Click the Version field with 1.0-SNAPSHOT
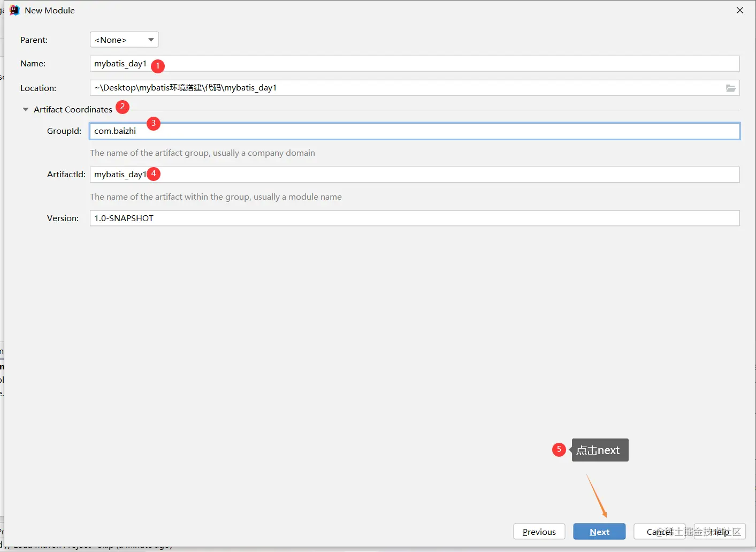The height and width of the screenshot is (552, 756). (415, 218)
